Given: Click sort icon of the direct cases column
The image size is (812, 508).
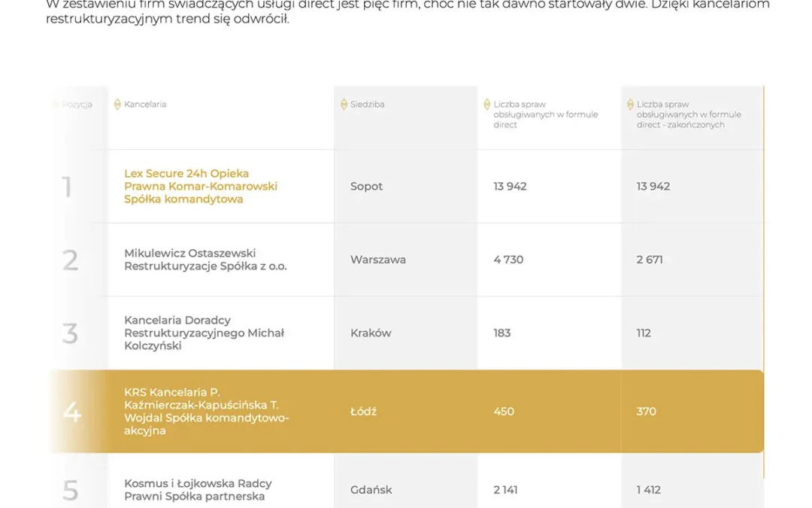Looking at the screenshot, I should [x=486, y=104].
